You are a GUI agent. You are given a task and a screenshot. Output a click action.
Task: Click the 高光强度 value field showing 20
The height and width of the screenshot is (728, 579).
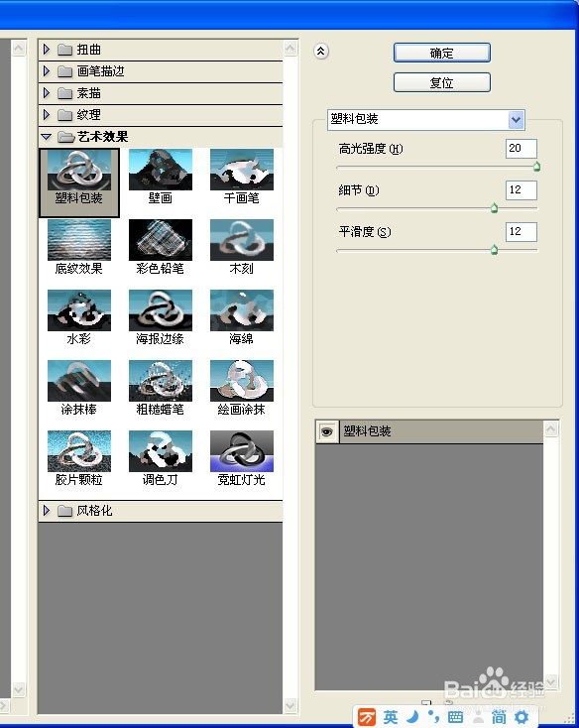coord(521,149)
